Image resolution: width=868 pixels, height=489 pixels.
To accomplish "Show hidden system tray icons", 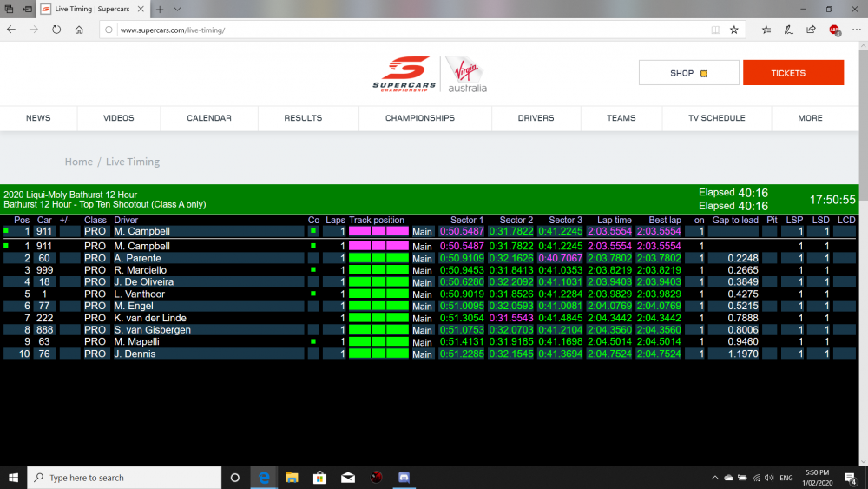I will click(714, 478).
